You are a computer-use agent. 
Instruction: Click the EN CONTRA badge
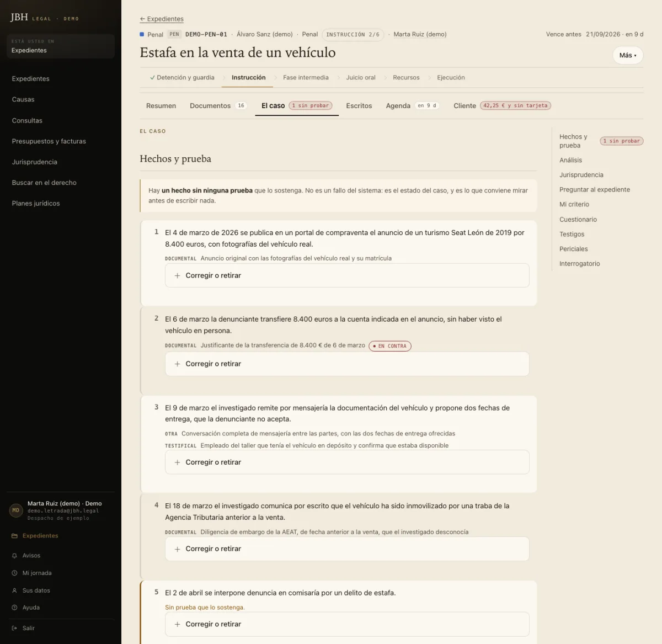tap(390, 346)
